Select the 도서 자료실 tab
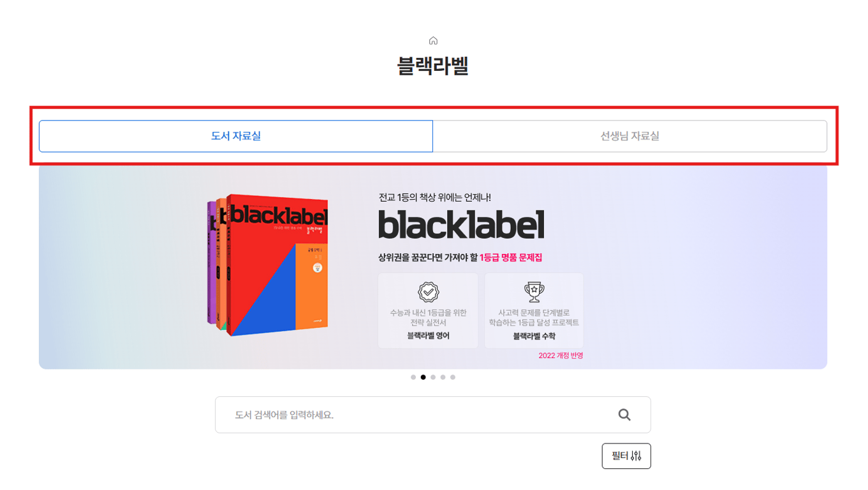Image resolution: width=868 pixels, height=490 pixels. (236, 136)
